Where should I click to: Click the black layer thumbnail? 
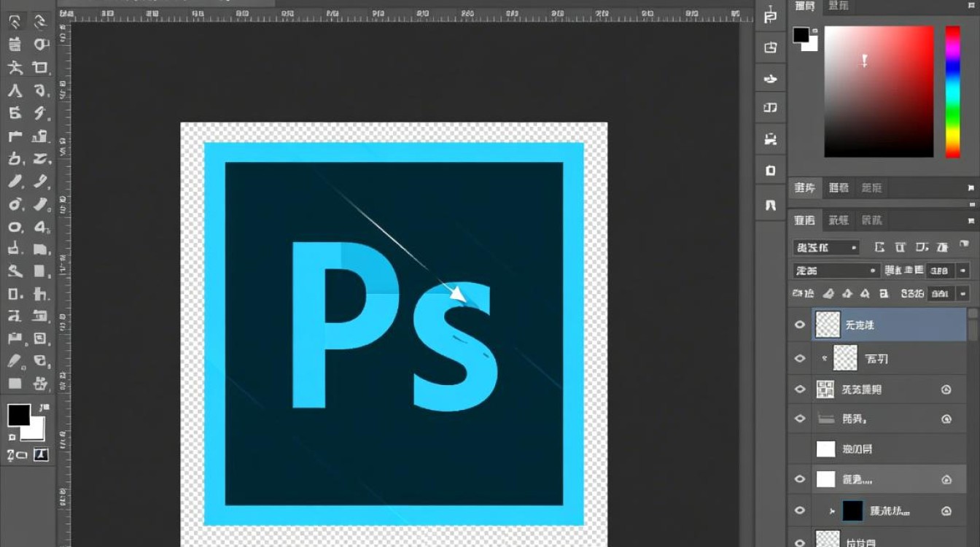click(852, 511)
